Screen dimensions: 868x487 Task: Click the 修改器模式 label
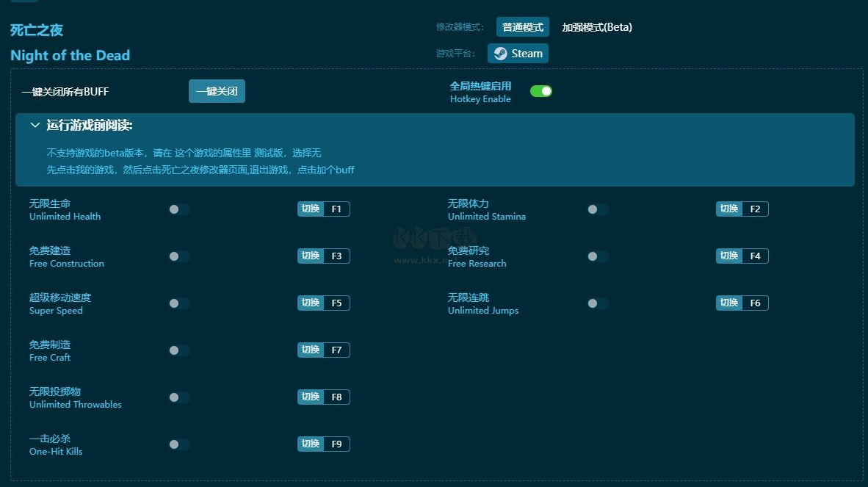[460, 27]
